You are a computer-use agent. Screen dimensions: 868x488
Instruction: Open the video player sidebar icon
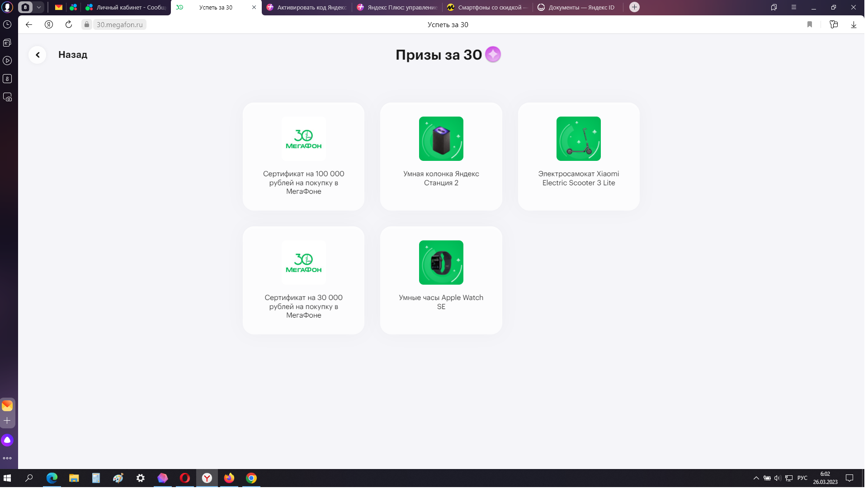(x=7, y=61)
